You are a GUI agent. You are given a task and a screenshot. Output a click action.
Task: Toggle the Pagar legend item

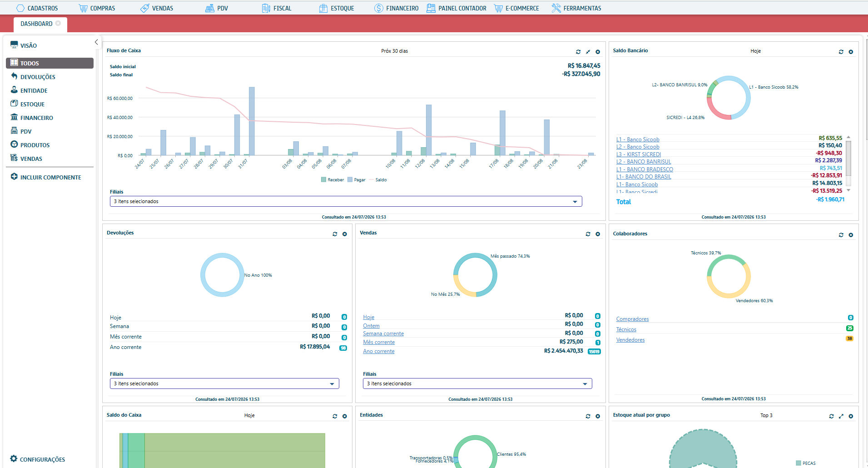click(x=357, y=180)
